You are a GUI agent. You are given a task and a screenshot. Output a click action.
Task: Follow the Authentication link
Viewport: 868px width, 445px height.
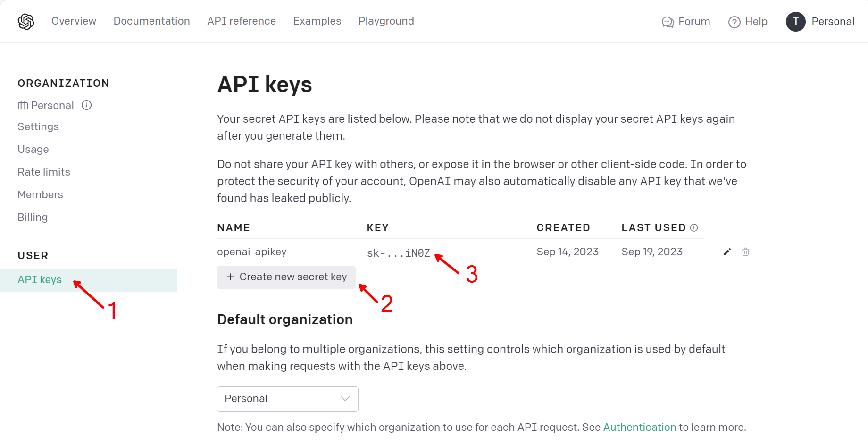click(x=640, y=428)
